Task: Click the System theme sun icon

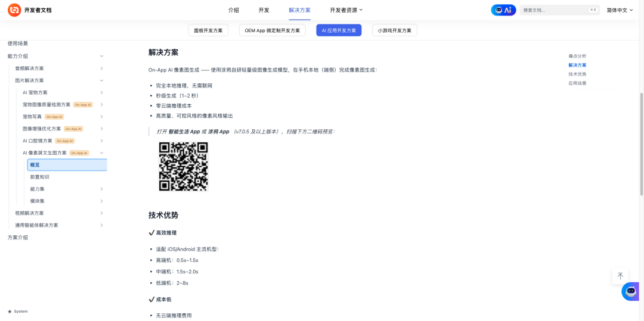Action: [10, 311]
